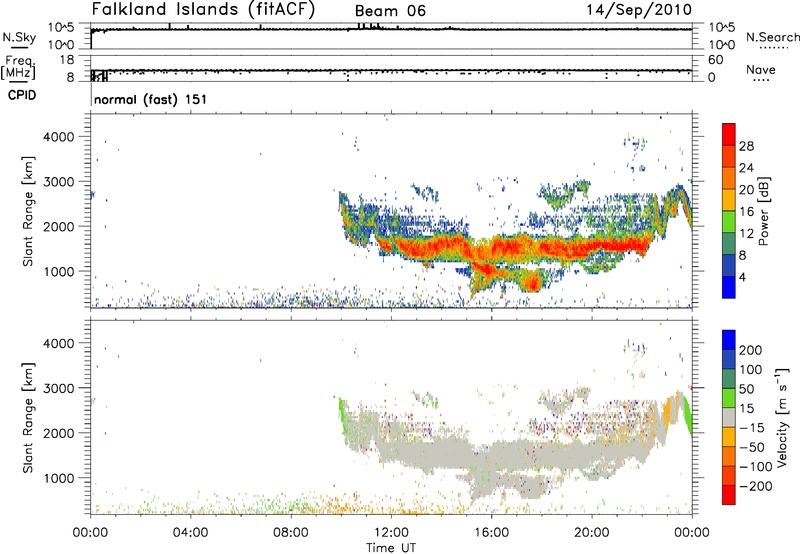Click the "4000" tick on the velocity panel

[59, 343]
